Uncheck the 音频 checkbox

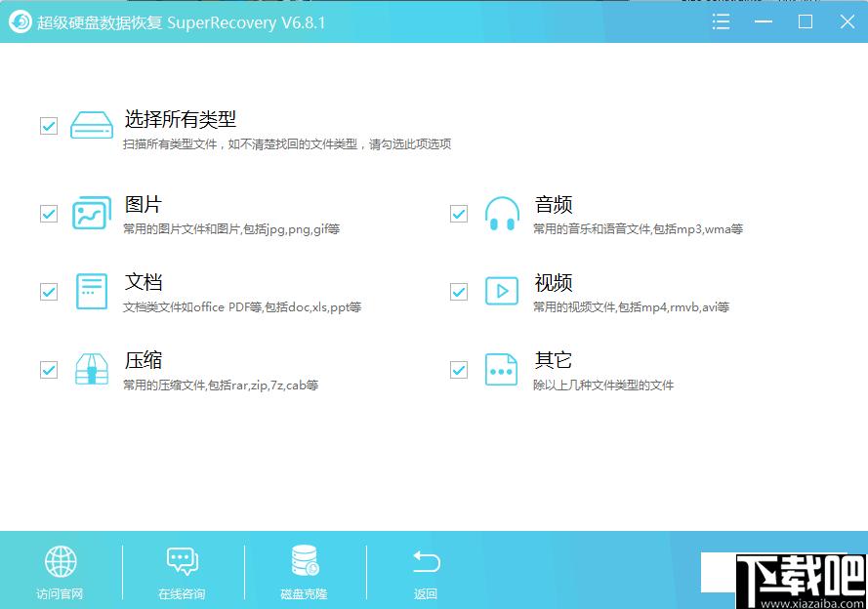point(459,214)
